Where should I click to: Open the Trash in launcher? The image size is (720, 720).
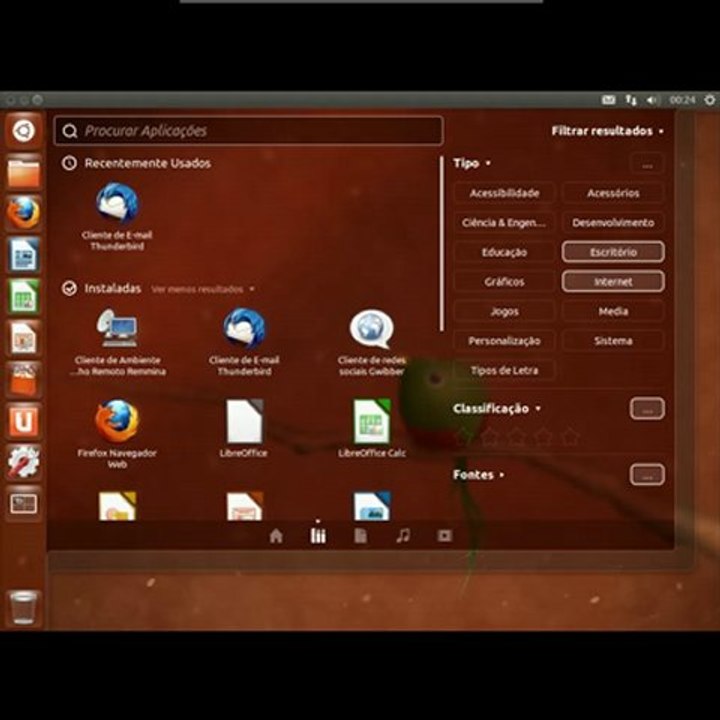tap(23, 608)
